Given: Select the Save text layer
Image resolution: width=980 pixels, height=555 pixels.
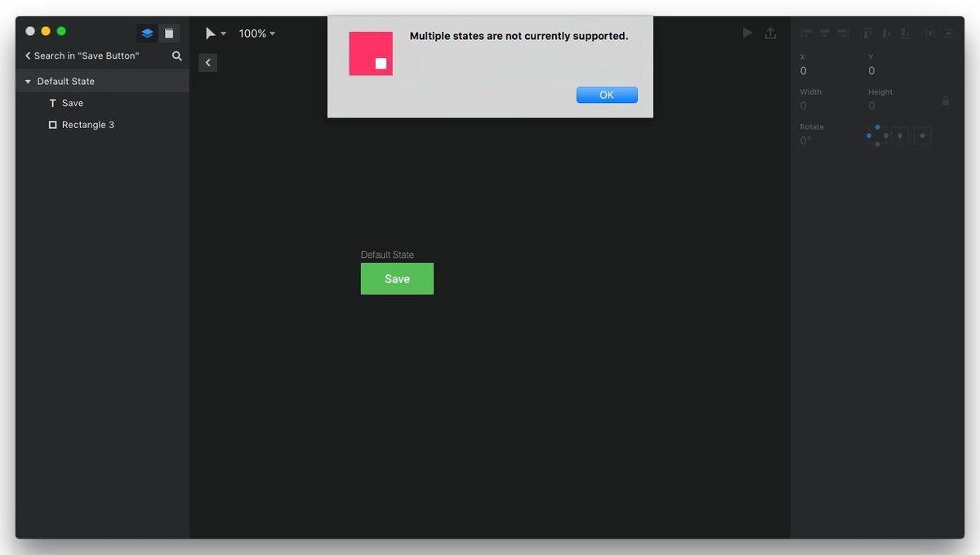Looking at the screenshot, I should pos(73,104).
